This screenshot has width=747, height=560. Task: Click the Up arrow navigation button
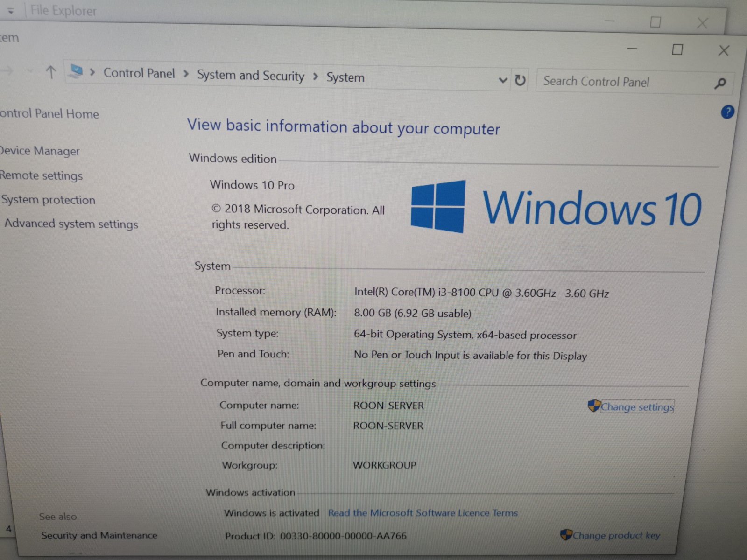51,72
